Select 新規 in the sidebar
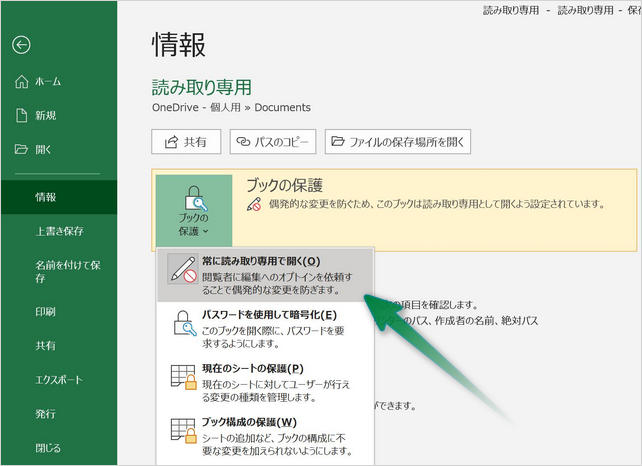Viewport: 642px width, 466px height. click(59, 115)
